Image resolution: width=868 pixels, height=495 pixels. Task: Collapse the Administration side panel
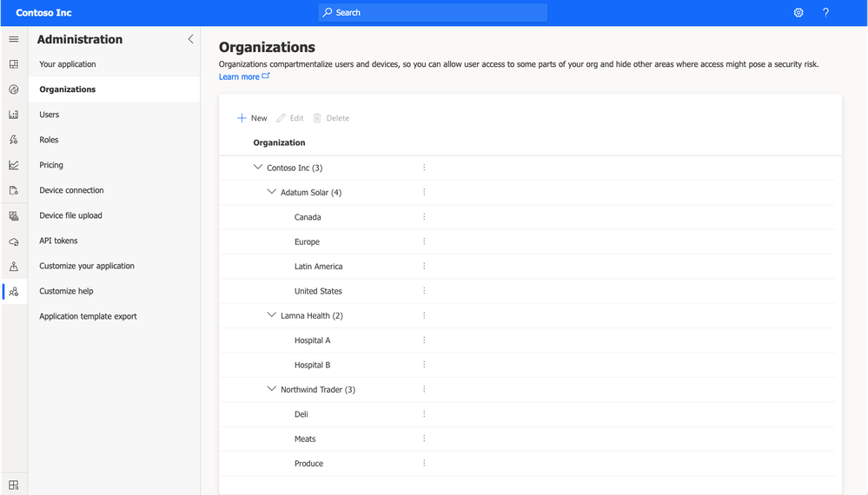190,39
